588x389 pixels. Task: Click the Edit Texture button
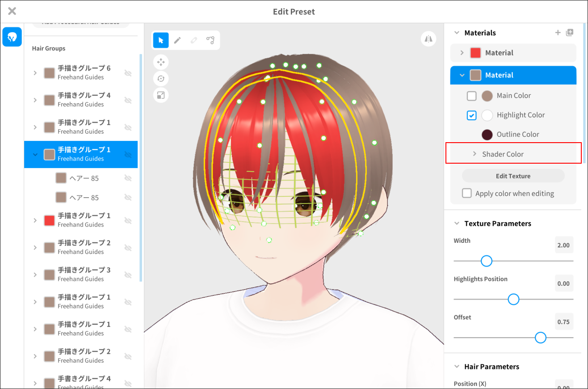[x=513, y=176]
